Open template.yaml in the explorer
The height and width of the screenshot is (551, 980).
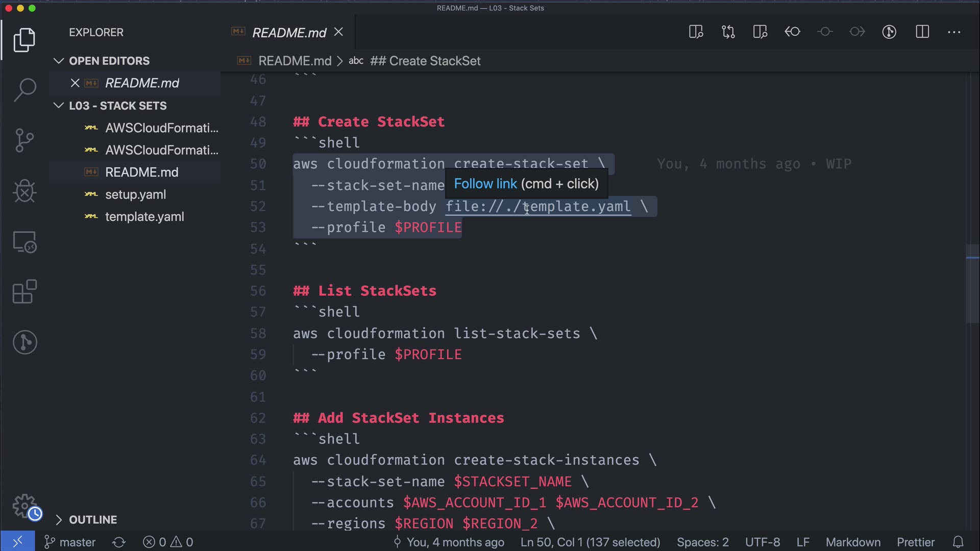[144, 217]
